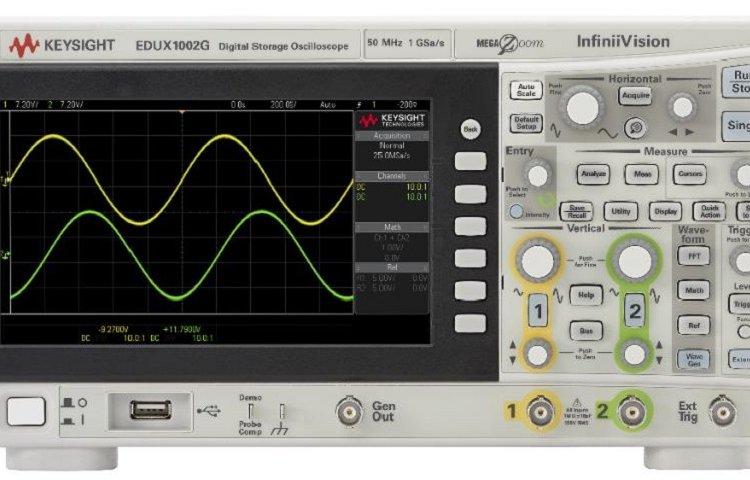
Task: Open the Math waveform menu
Action: pos(693,290)
